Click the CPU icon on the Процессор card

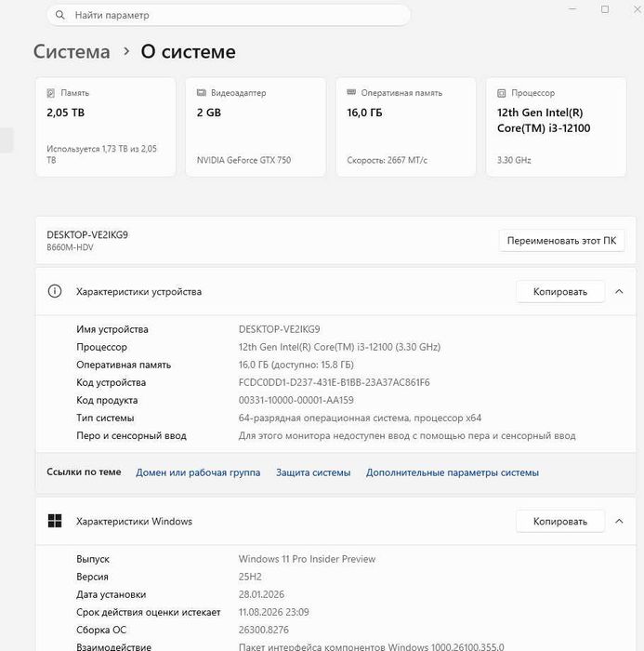pos(502,93)
